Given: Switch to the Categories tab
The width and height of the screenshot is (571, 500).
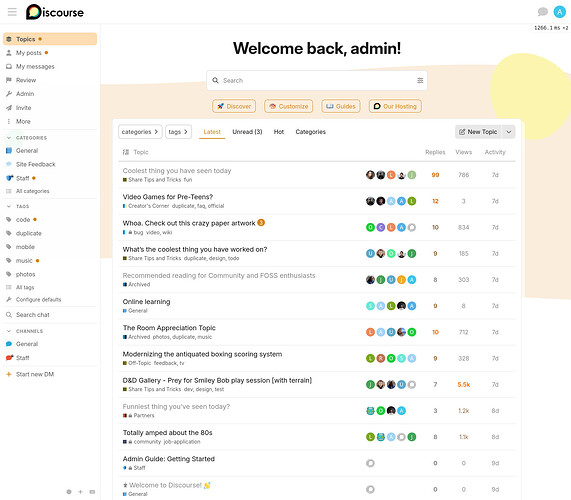Looking at the screenshot, I should 311,132.
